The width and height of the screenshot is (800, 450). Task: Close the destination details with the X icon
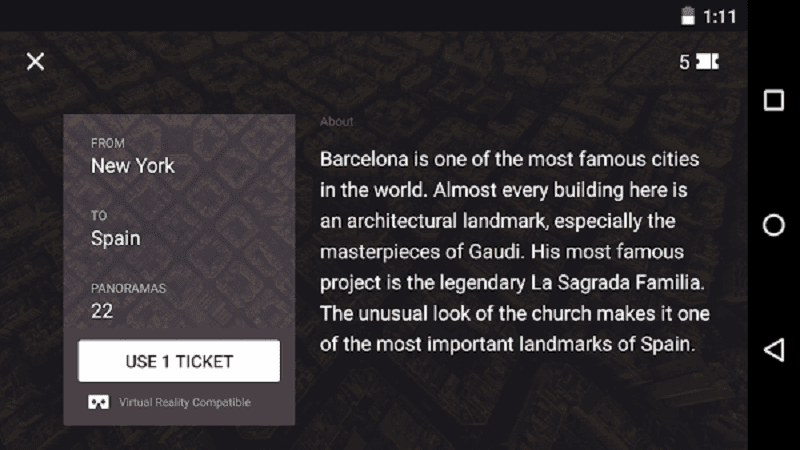(35, 62)
